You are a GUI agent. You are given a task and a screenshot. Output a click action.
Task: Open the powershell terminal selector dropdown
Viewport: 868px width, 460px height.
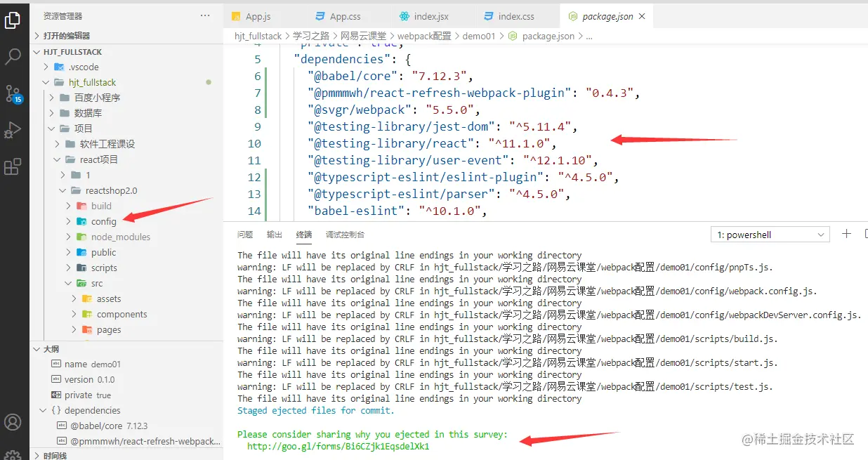770,235
